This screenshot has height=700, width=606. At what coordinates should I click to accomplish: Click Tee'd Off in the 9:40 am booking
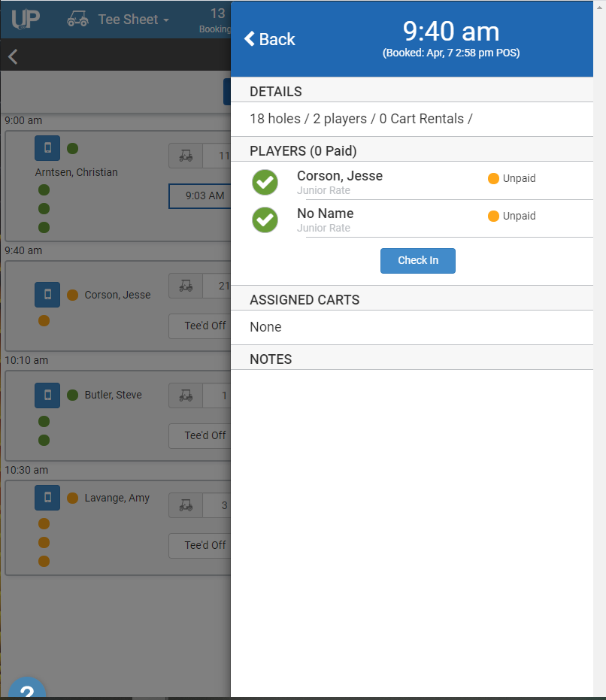pos(200,326)
